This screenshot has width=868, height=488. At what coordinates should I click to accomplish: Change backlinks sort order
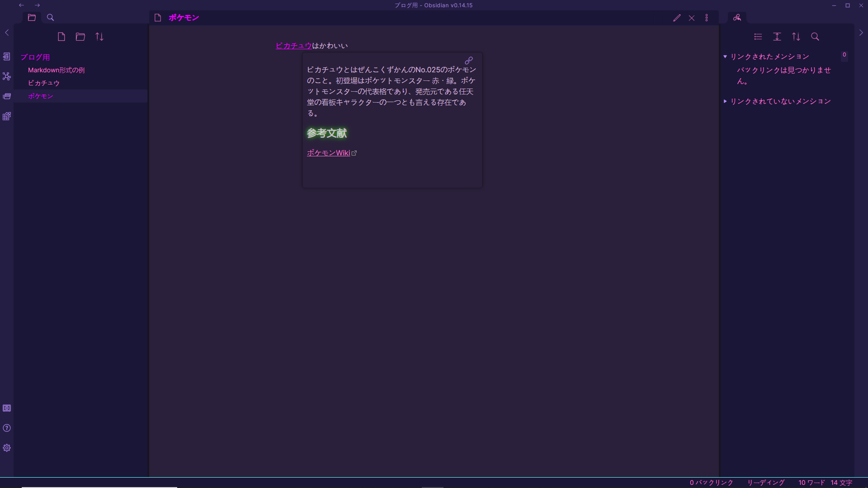click(x=796, y=37)
